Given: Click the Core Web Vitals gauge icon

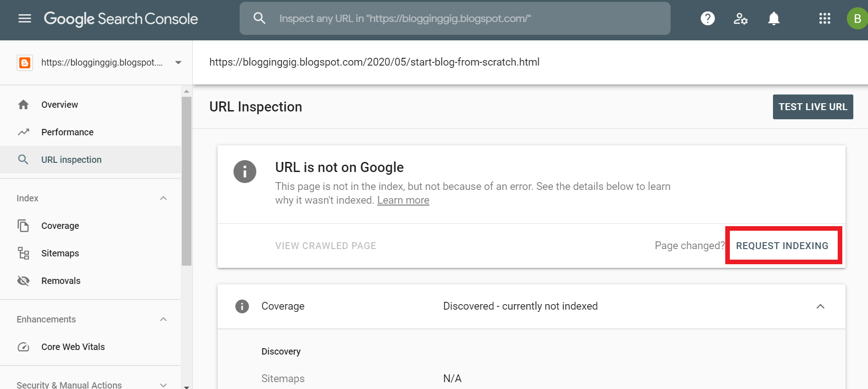Looking at the screenshot, I should click(23, 347).
